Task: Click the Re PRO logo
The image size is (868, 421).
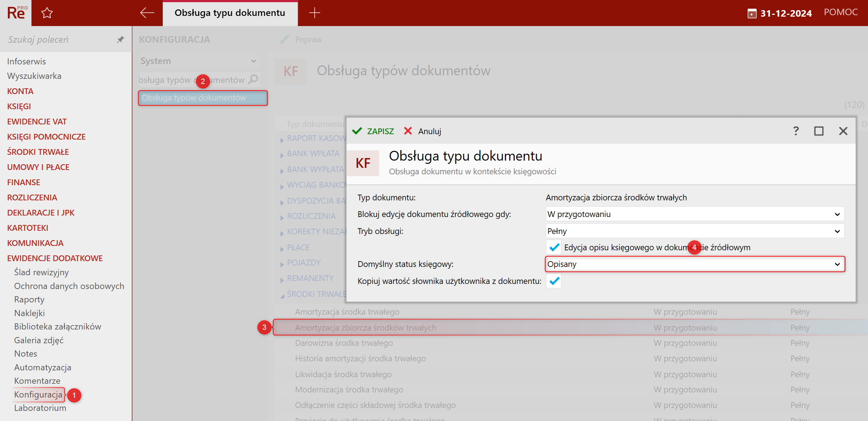Action: tap(16, 13)
